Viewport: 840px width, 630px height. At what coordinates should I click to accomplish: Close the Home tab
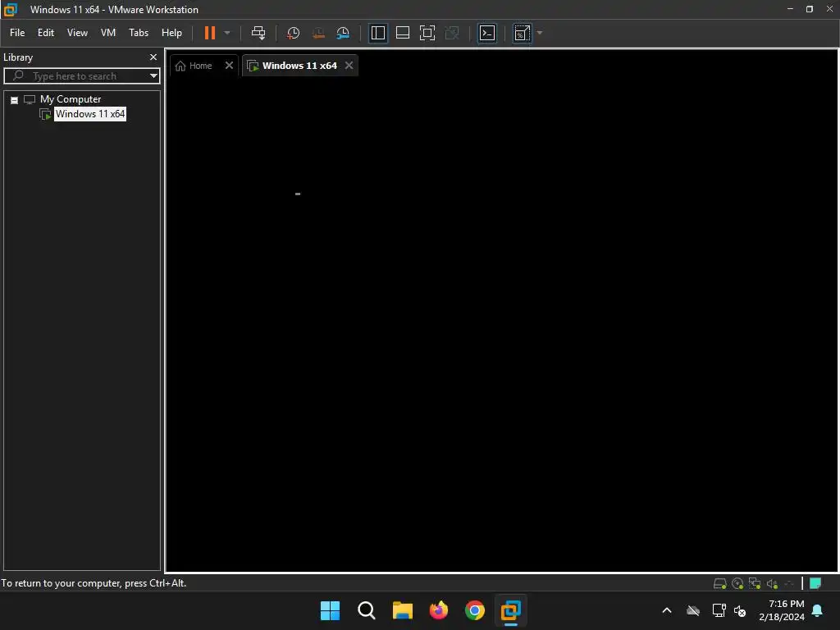(x=229, y=66)
